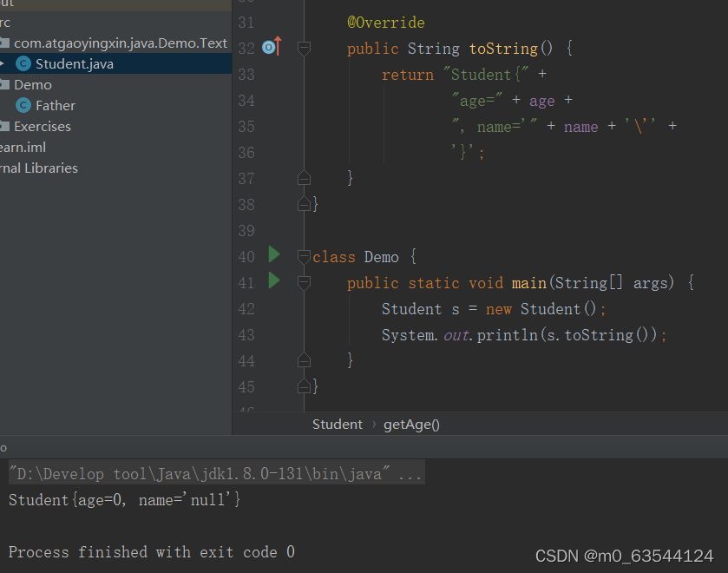Screen dimensions: 728x573
Task: Expand the External Libraries node
Action: [39, 168]
